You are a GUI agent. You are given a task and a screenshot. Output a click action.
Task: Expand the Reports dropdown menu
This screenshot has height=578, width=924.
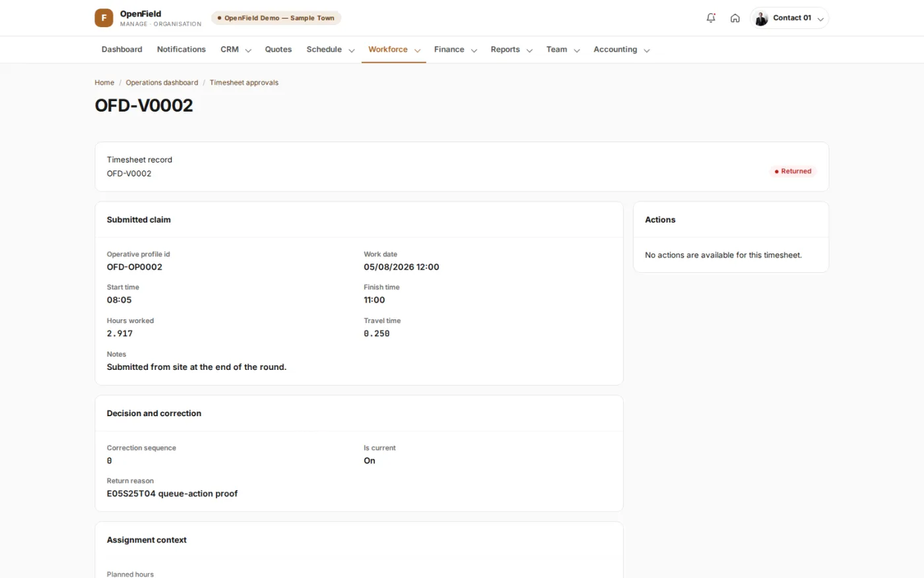511,50
